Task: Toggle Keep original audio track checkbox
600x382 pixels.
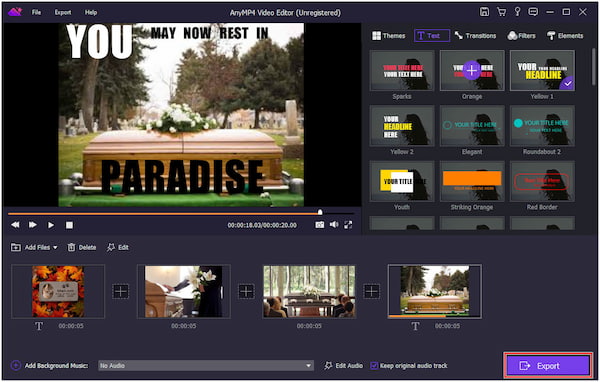Action: 374,366
